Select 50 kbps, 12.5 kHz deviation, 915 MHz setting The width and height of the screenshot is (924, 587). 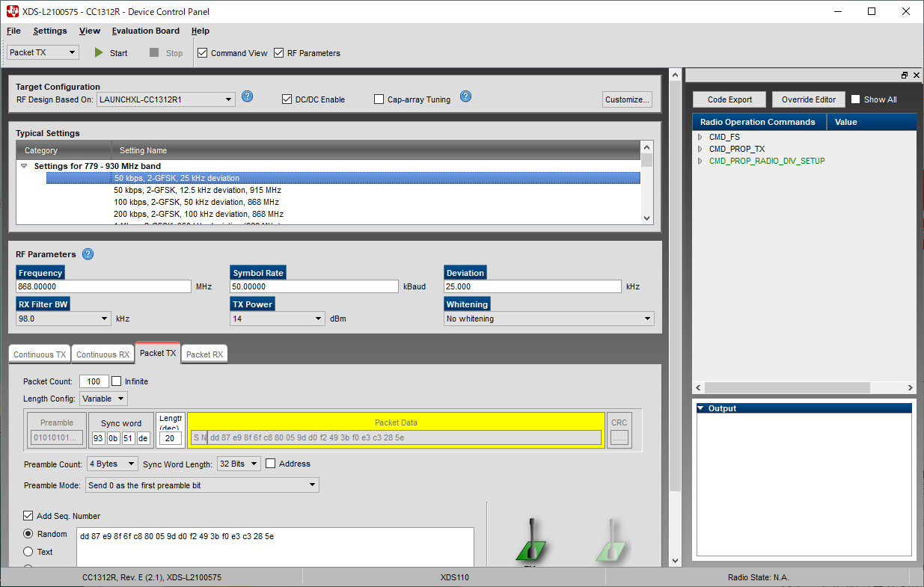click(x=198, y=190)
